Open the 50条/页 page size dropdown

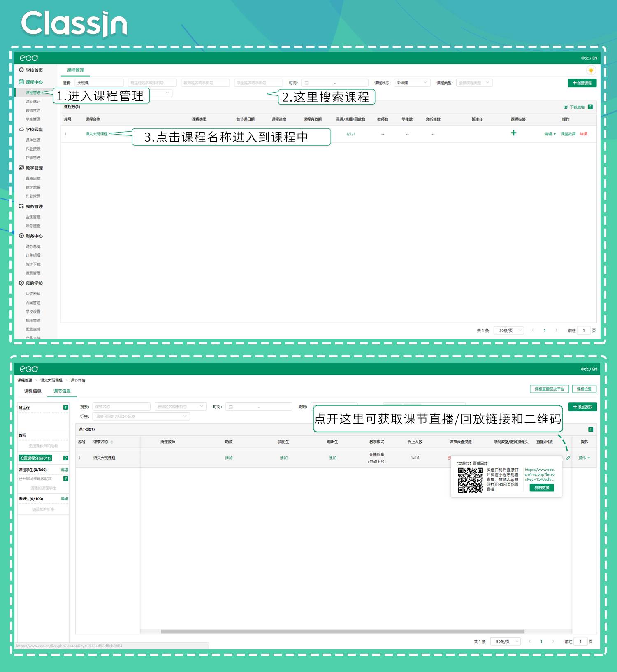pos(506,642)
